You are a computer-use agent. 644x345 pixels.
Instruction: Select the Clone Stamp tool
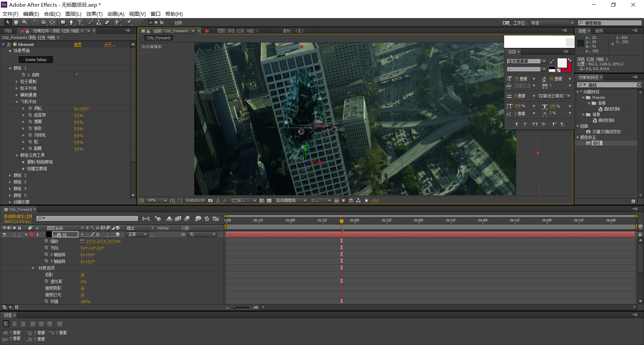point(99,22)
